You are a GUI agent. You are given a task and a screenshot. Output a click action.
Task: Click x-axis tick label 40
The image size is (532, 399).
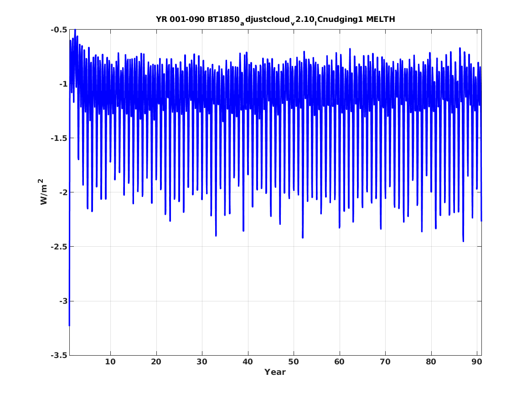pyautogui.click(x=248, y=362)
